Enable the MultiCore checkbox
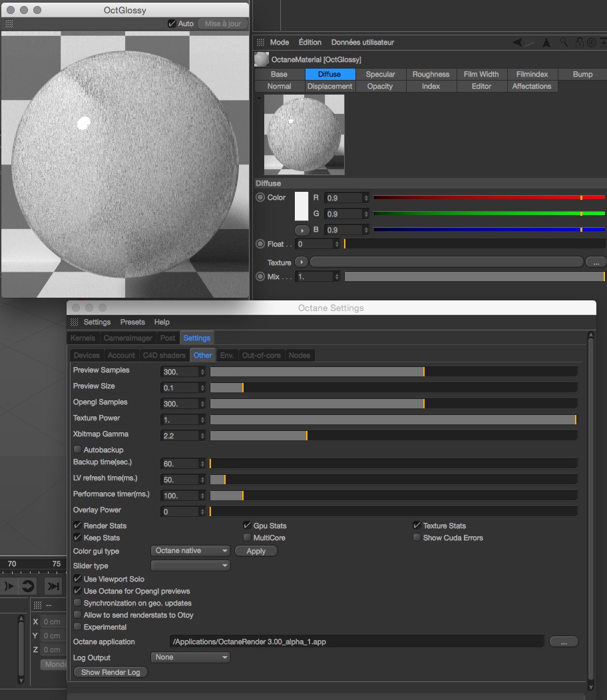The height and width of the screenshot is (700, 607). pos(247,537)
